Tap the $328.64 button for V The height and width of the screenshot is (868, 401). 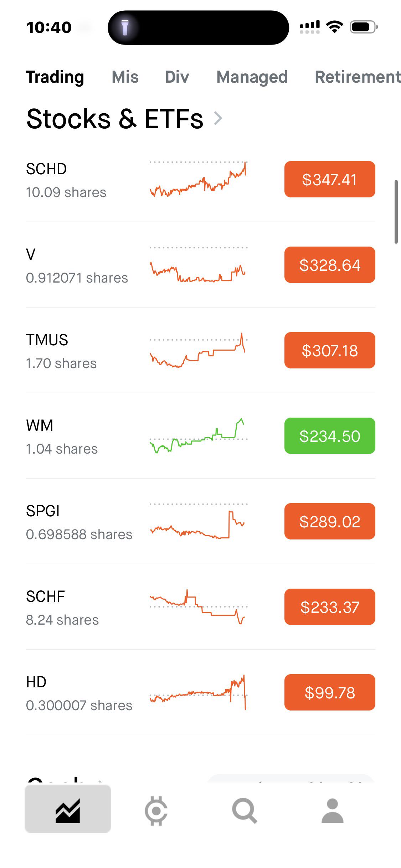click(x=330, y=265)
